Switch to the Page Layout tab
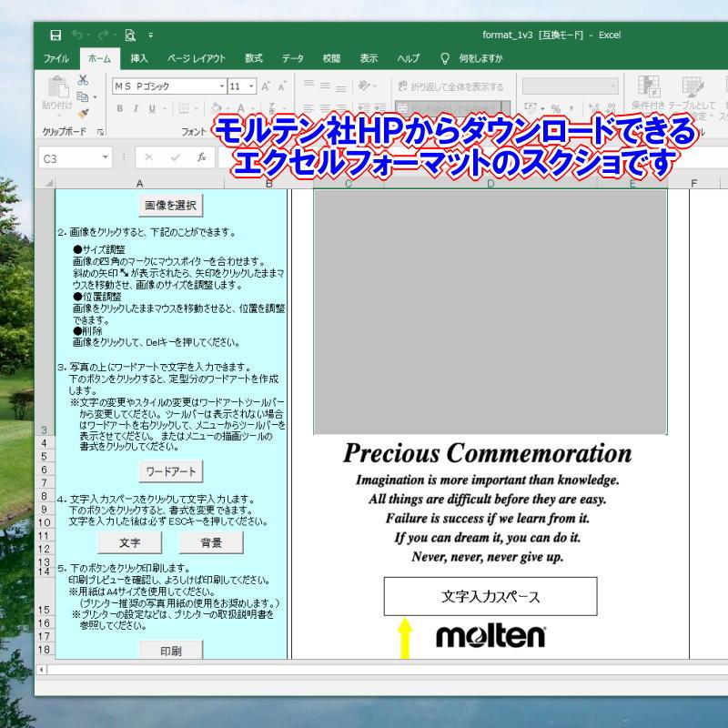Viewport: 728px width, 728px height. [196, 58]
